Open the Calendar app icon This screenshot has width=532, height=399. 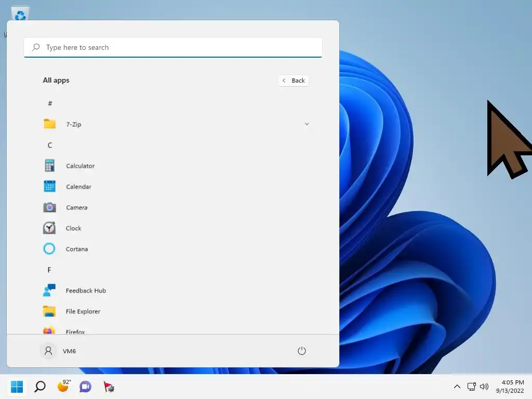[x=49, y=187]
